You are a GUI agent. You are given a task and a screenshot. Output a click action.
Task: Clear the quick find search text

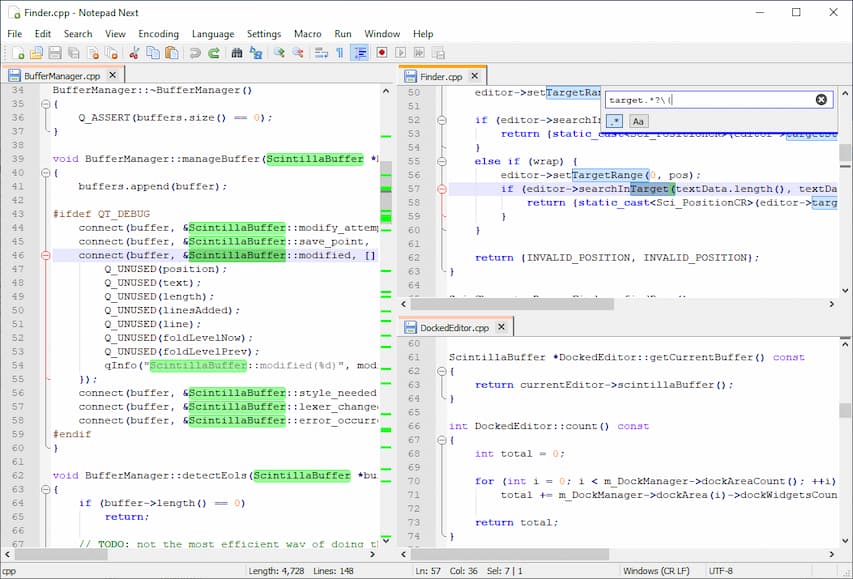(x=821, y=100)
